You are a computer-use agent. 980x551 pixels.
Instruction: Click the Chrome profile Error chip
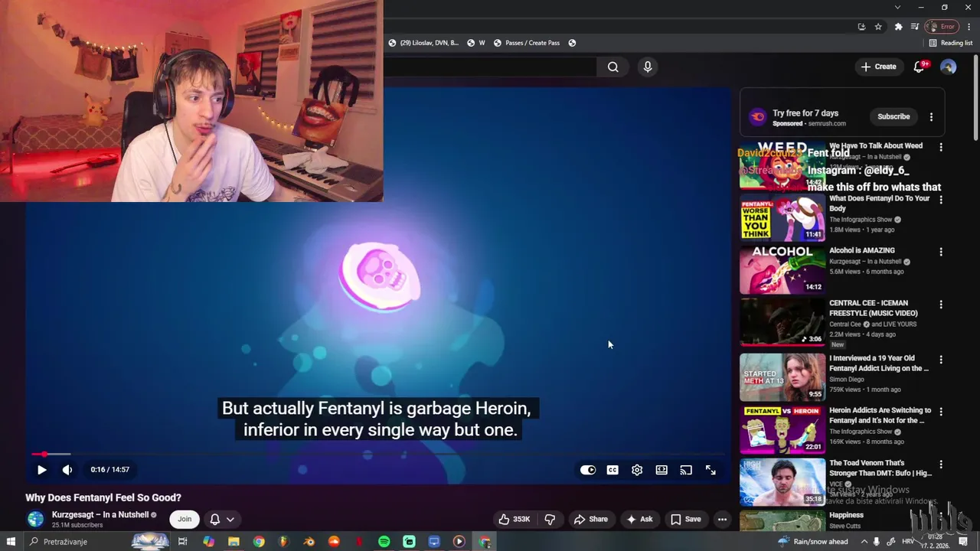[943, 27]
